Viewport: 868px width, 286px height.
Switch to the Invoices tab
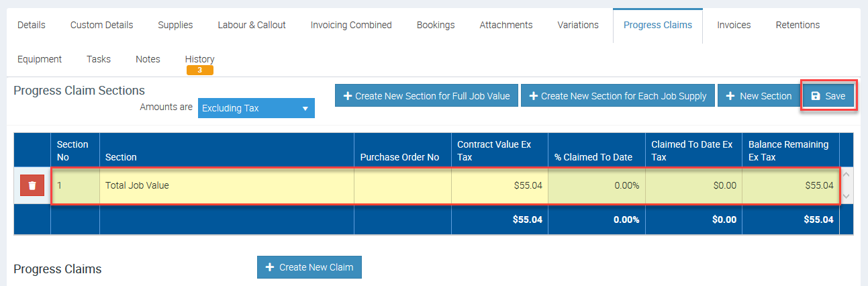coord(734,25)
